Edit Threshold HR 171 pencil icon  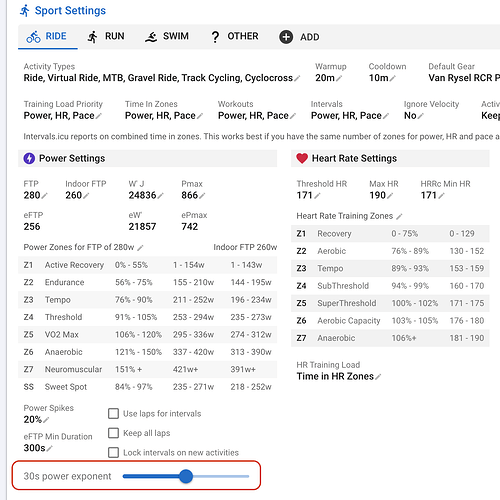click(317, 196)
